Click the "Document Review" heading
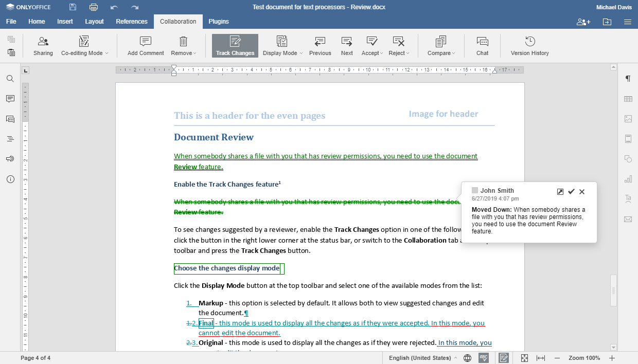 click(214, 137)
